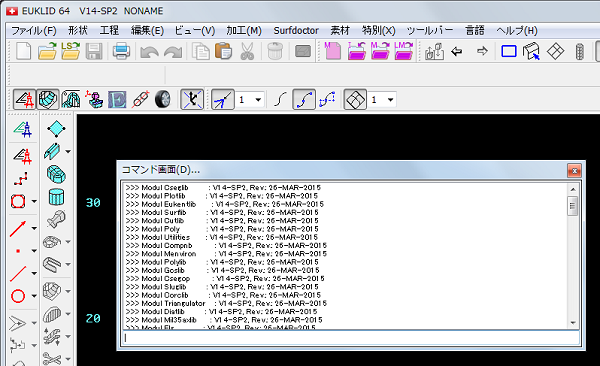Click the blue E icon in toolbar
This screenshot has height=366, width=600.
pyautogui.click(x=117, y=100)
